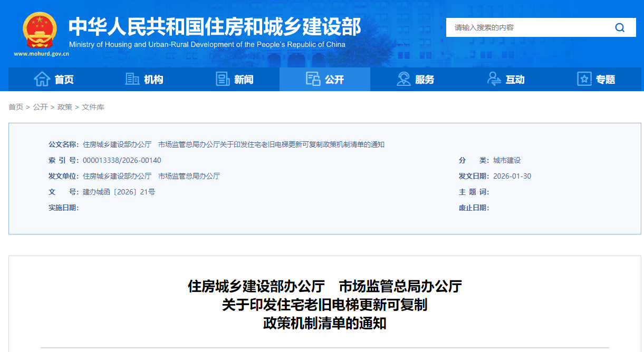Click the search magnifier icon
This screenshot has width=644, height=352.
point(620,27)
